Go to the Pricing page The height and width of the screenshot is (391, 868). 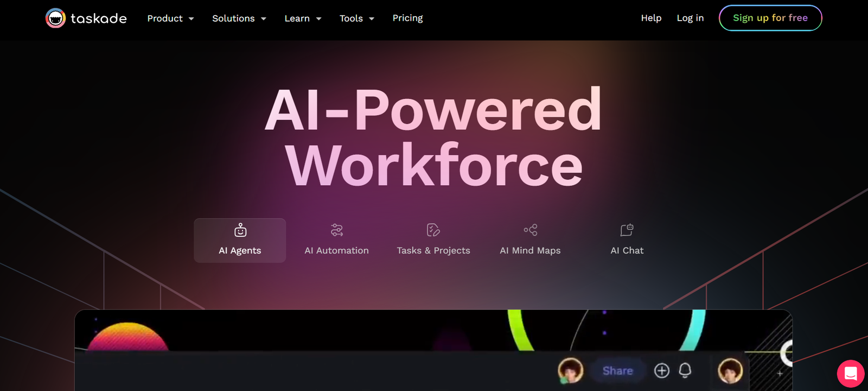[407, 18]
